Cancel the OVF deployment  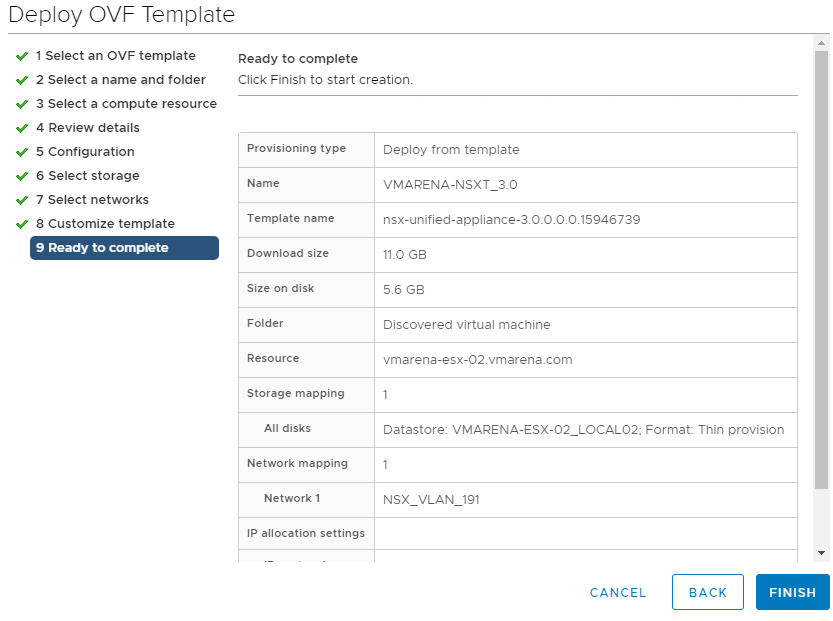tap(618, 592)
